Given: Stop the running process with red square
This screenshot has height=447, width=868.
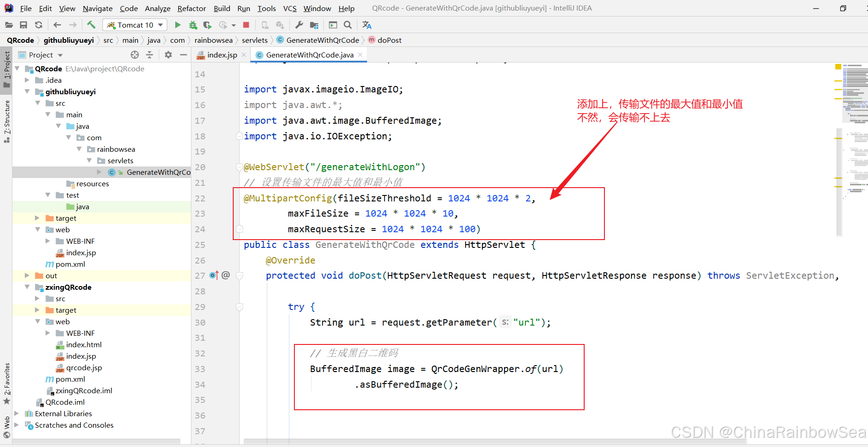Looking at the screenshot, I should pos(246,25).
